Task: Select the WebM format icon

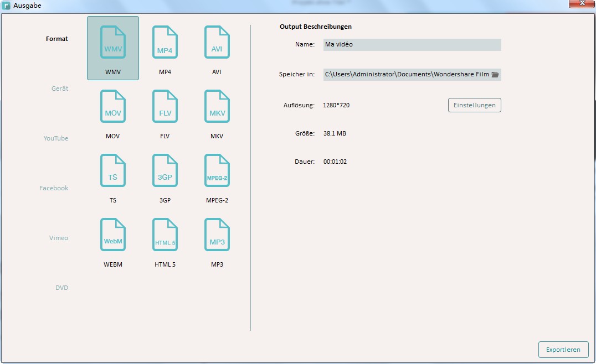Action: [x=113, y=235]
